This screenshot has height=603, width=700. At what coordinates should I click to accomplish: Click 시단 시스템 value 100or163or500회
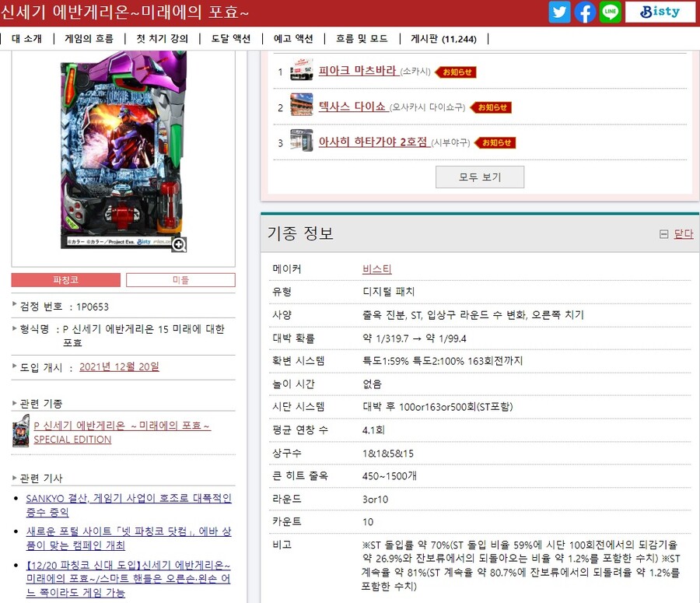tap(437, 407)
